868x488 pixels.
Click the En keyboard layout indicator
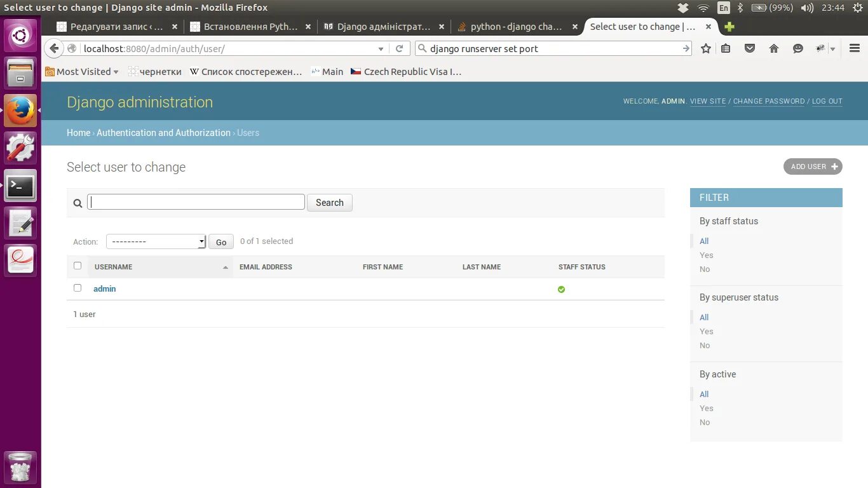724,8
